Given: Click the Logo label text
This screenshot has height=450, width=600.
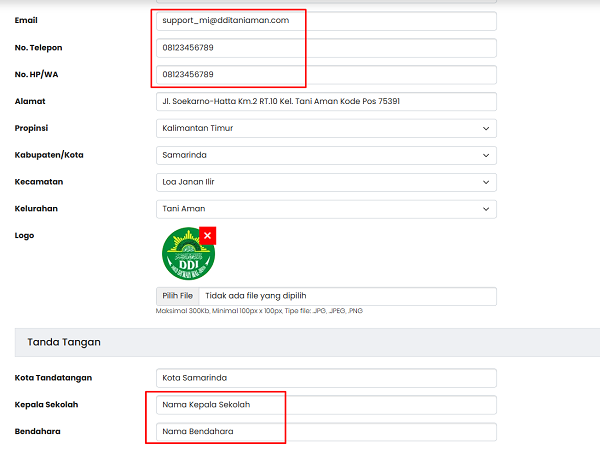Looking at the screenshot, I should tap(25, 236).
